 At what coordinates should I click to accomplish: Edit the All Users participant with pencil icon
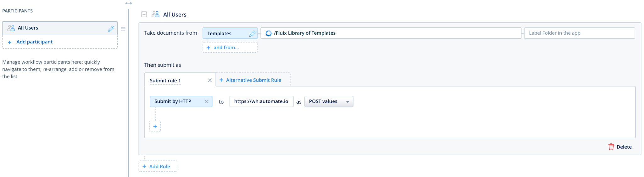click(x=111, y=29)
